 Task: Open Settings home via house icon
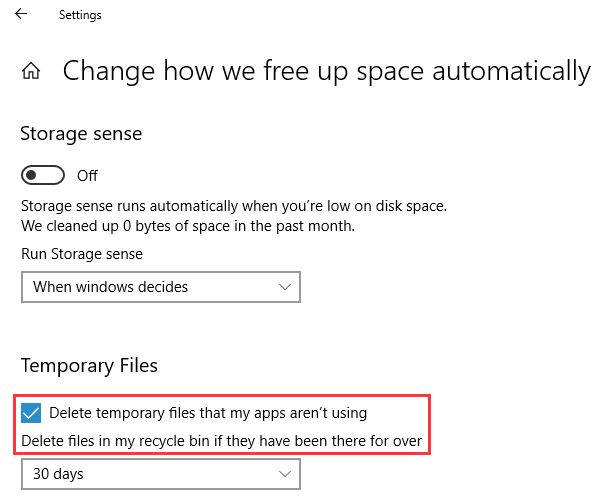[x=31, y=70]
